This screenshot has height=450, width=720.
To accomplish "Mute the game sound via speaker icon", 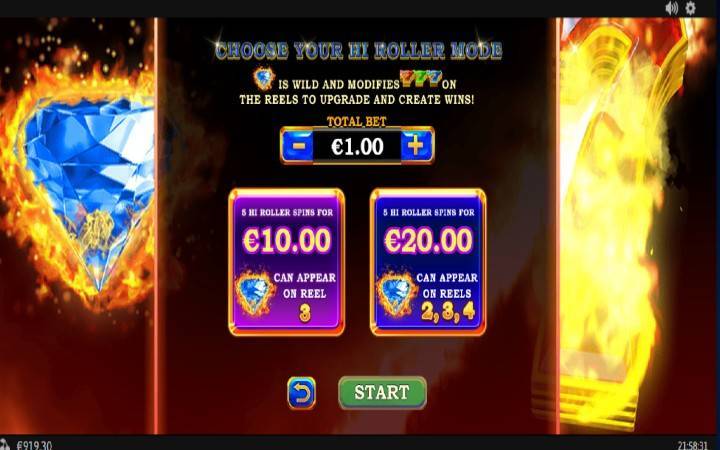I will coord(671,8).
